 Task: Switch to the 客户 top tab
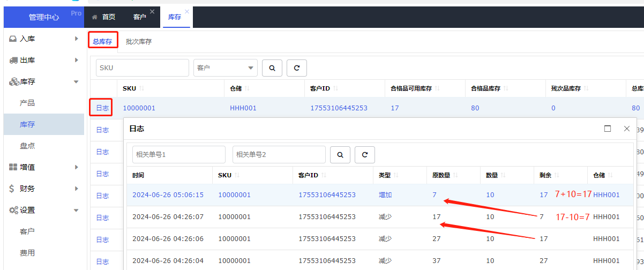click(x=139, y=17)
